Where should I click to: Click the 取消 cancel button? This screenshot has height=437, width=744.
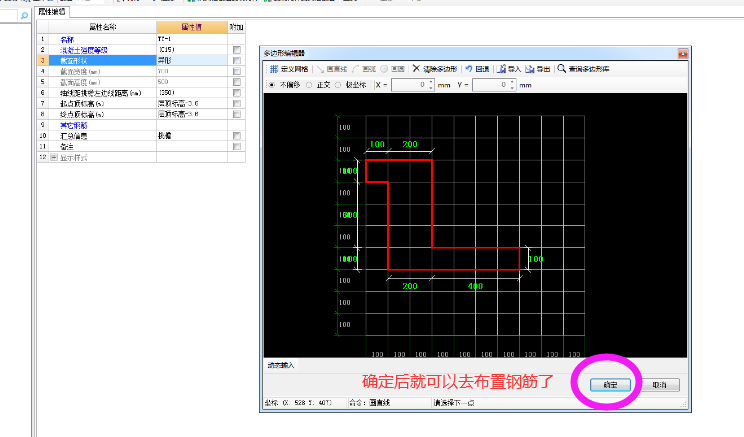(x=660, y=385)
